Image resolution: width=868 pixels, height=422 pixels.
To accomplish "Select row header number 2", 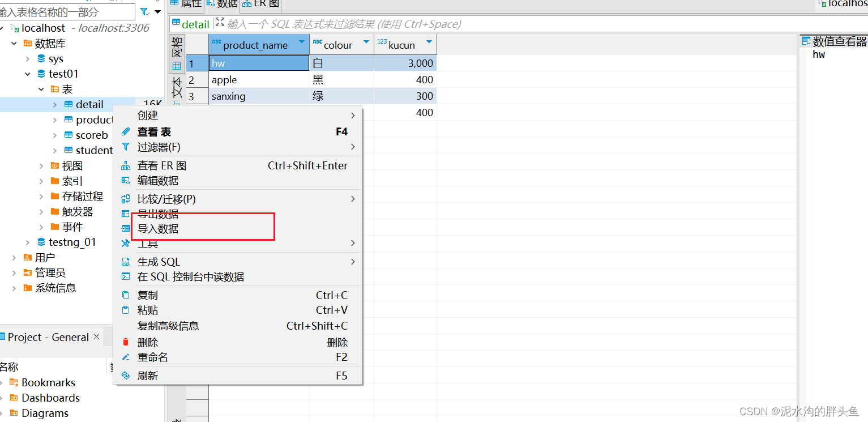I will point(197,80).
